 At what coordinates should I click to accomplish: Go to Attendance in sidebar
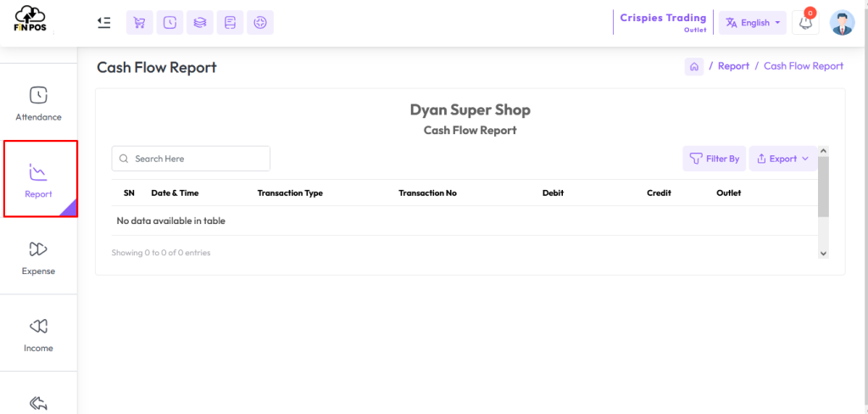pyautogui.click(x=38, y=103)
